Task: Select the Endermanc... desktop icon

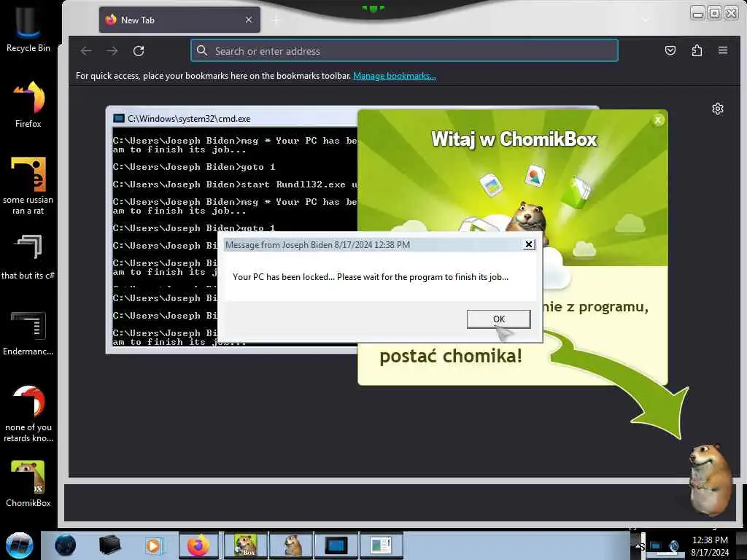Action: (28, 333)
